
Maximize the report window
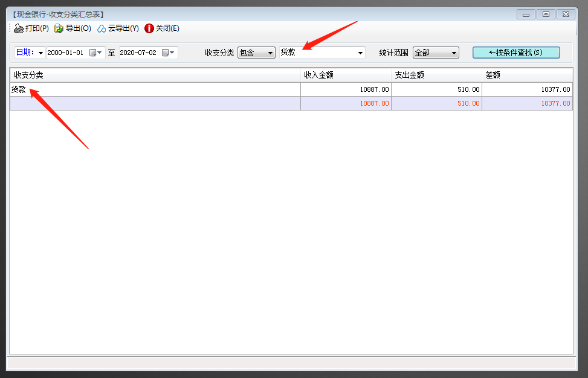[x=546, y=14]
